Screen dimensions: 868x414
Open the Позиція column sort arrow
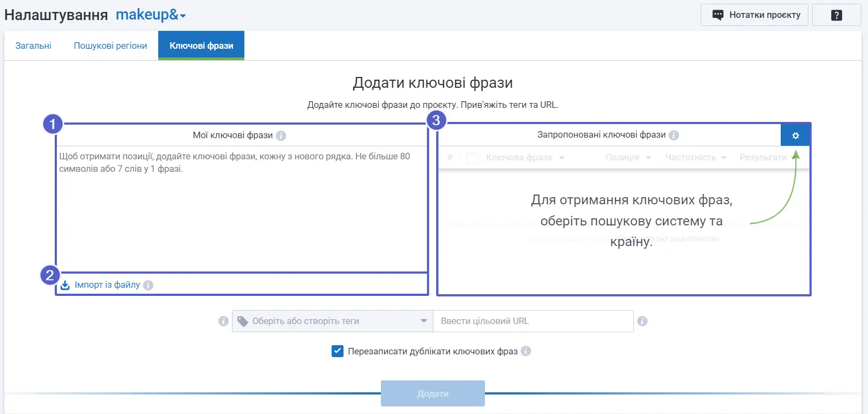pos(648,158)
